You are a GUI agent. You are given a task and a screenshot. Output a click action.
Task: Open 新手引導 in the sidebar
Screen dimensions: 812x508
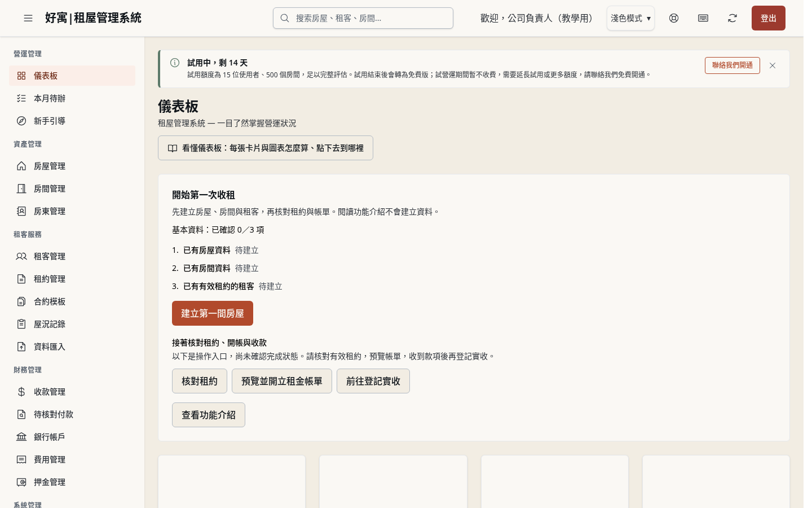(x=72, y=121)
